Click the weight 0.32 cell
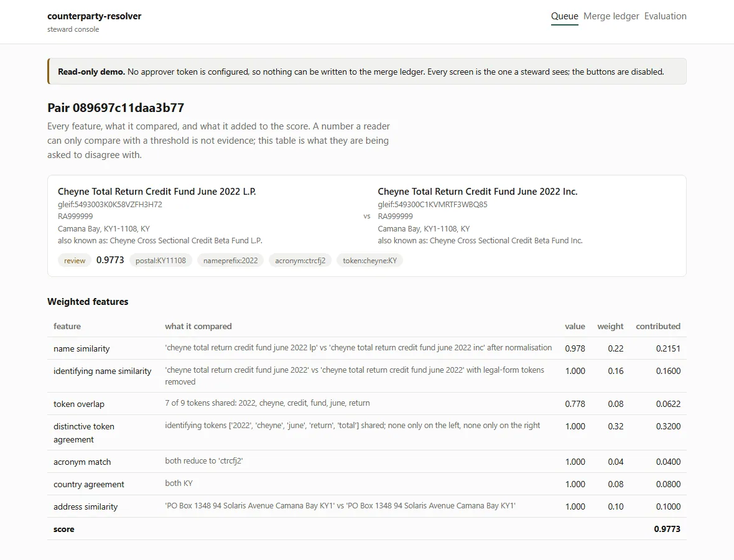The image size is (734, 560). (x=616, y=426)
